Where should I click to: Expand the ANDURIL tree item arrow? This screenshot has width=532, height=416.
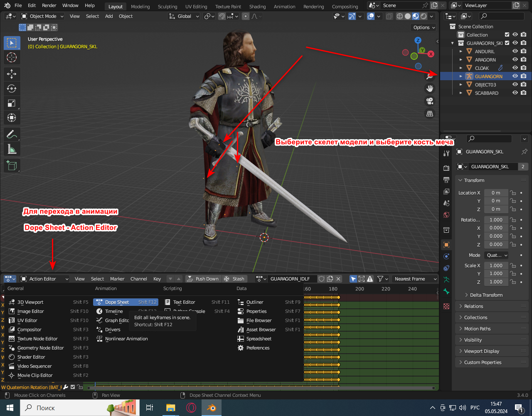(461, 52)
